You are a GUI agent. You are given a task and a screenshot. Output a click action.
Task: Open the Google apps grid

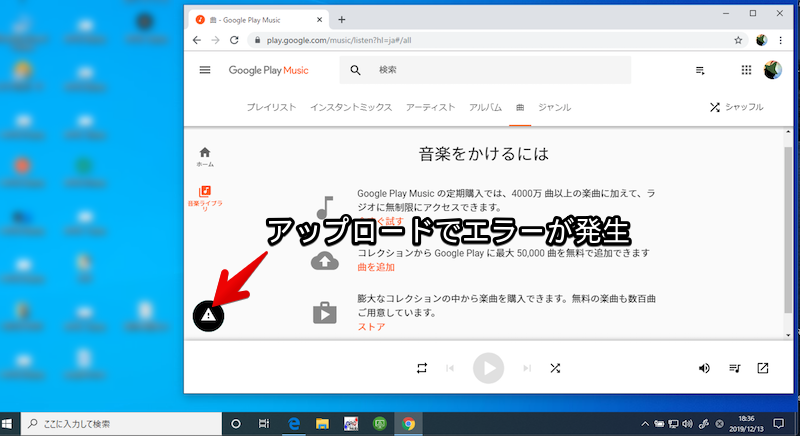tap(745, 70)
